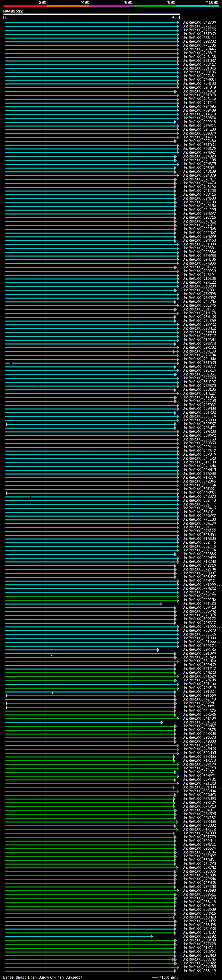Screen dimensions: 222x980
Task: Click the purple ~60% identity color segment
Action: 111,6
